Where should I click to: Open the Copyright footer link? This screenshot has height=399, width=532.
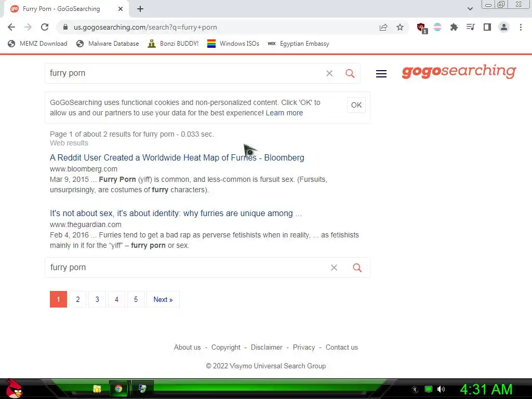coord(225,348)
